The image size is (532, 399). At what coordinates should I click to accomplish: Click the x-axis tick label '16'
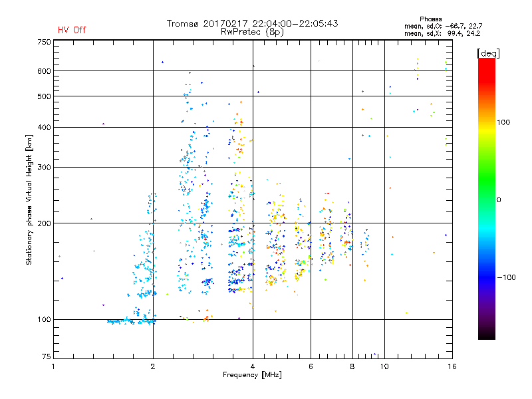point(452,366)
